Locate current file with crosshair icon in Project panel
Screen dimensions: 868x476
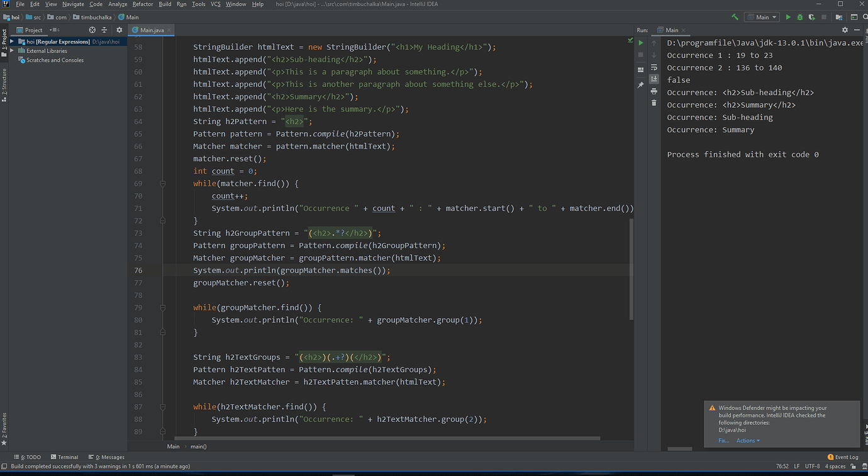point(93,30)
